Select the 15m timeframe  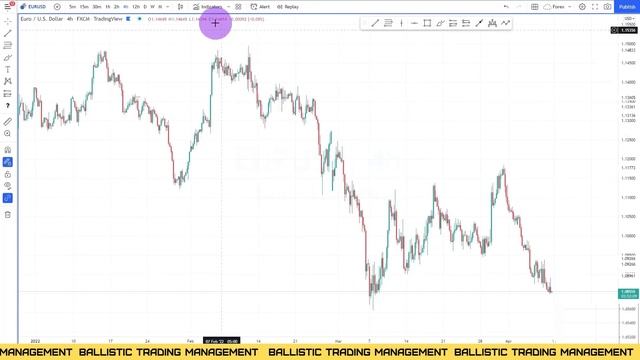(x=84, y=7)
